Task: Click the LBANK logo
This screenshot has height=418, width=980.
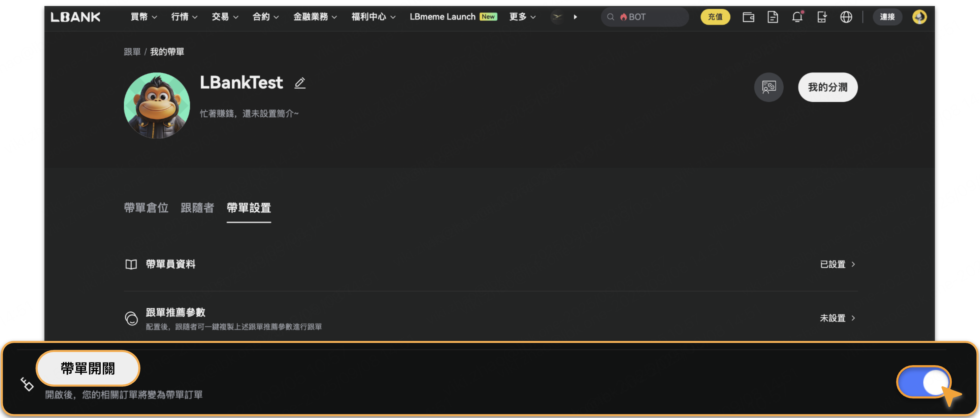Action: (75, 17)
